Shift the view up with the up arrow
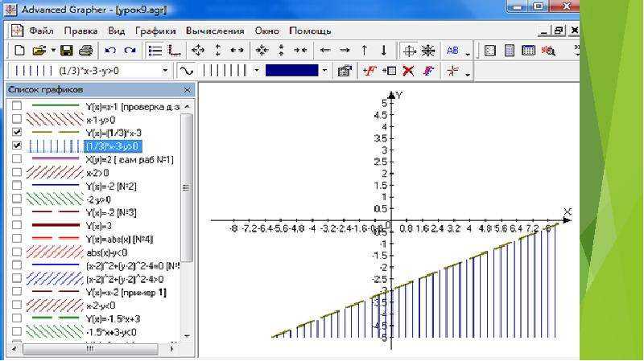Viewport: 644px width, 361px height. pyautogui.click(x=364, y=51)
